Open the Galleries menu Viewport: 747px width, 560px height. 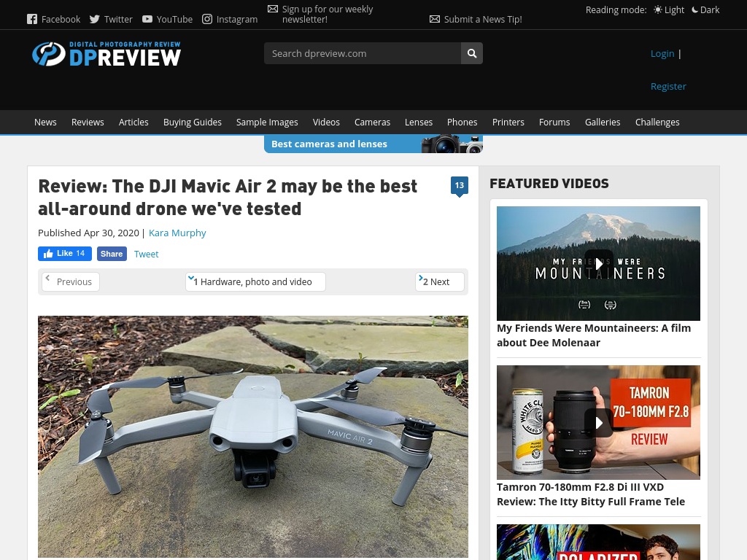[603, 122]
